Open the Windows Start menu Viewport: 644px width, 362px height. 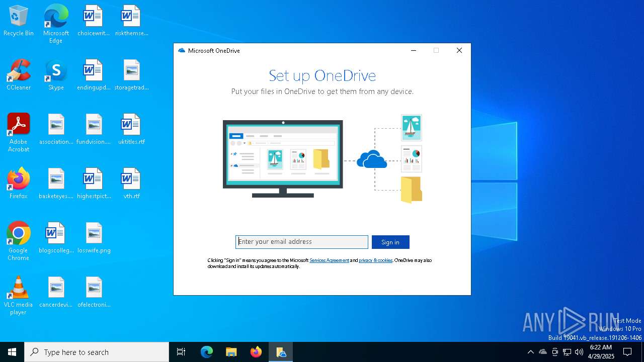pos(12,352)
